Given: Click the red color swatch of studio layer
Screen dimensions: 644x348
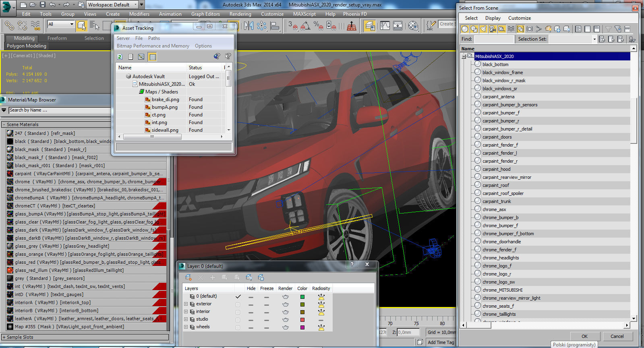Looking at the screenshot, I should click(302, 320).
